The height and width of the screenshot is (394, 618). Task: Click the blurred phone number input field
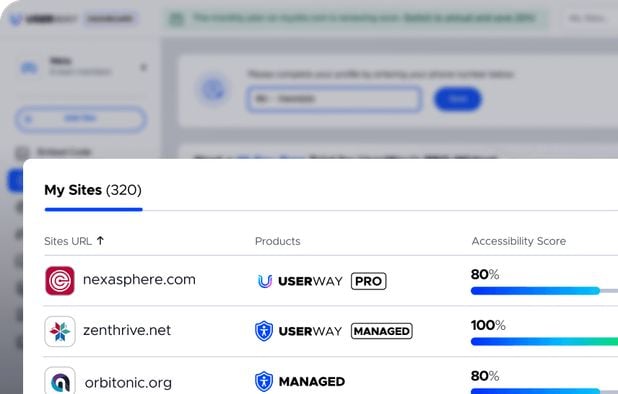334,99
